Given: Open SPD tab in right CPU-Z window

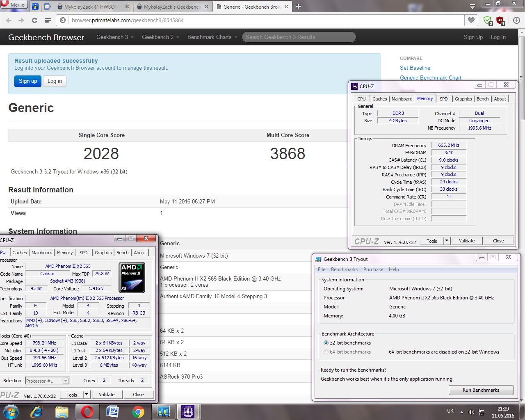Looking at the screenshot, I should [x=443, y=99].
